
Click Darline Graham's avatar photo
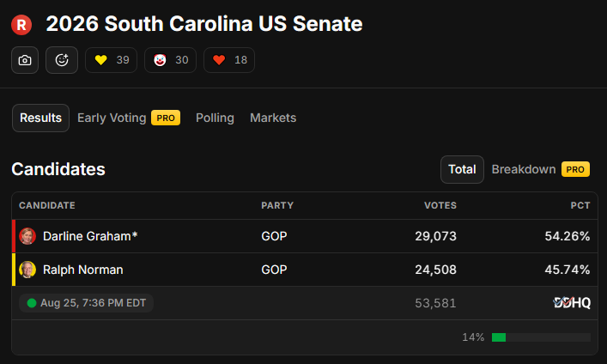click(x=27, y=236)
